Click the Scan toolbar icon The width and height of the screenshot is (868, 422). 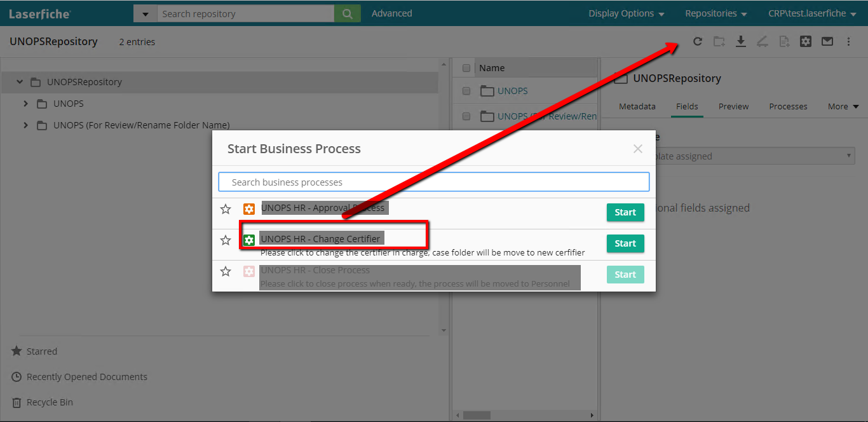[763, 41]
